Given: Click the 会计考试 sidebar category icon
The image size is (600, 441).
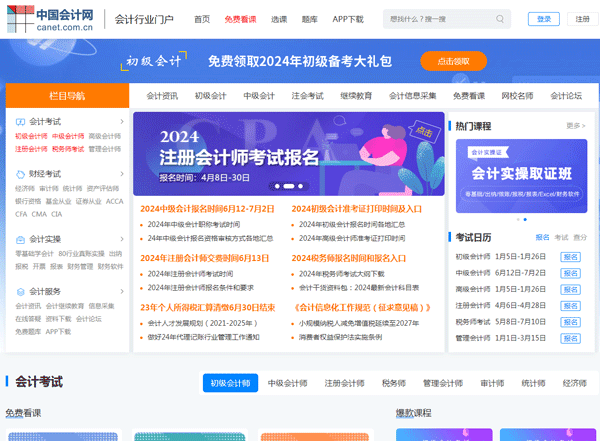Looking at the screenshot, I should [x=20, y=122].
